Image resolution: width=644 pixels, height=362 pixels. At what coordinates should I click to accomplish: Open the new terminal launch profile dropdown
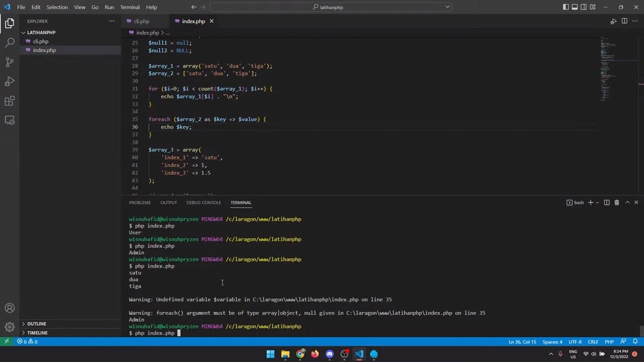coord(597,203)
